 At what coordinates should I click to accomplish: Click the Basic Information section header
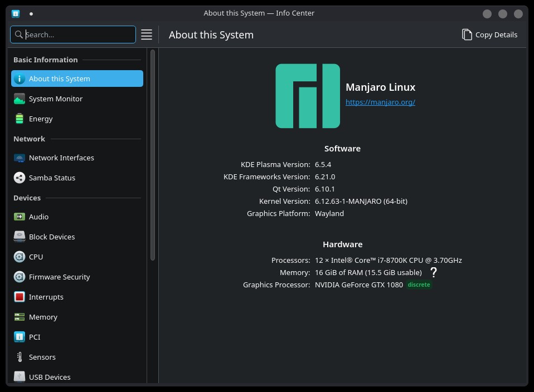pyautogui.click(x=46, y=60)
